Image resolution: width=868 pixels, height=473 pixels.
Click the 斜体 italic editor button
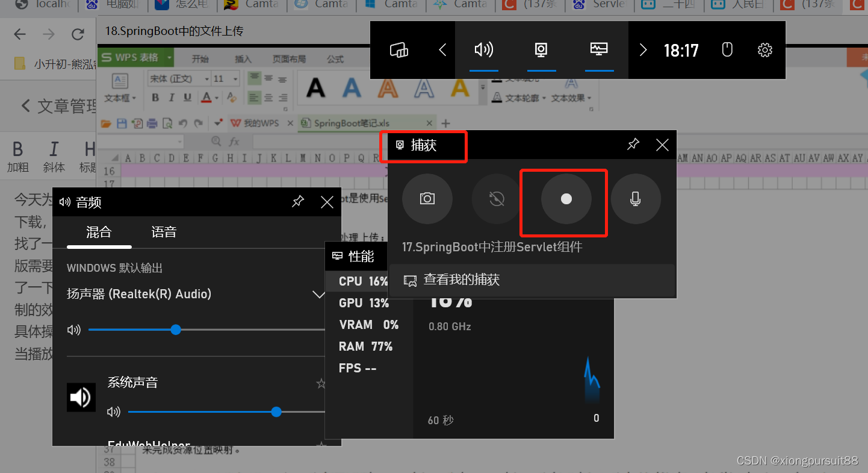point(54,156)
